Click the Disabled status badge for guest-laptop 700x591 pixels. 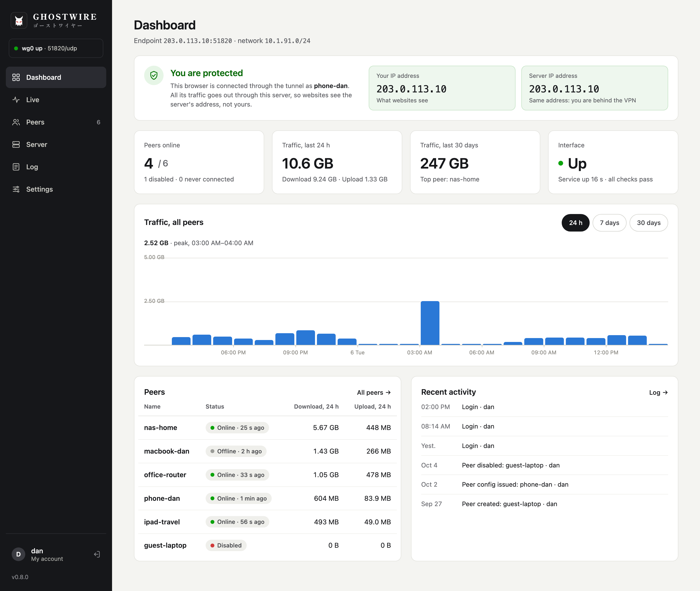coord(226,546)
